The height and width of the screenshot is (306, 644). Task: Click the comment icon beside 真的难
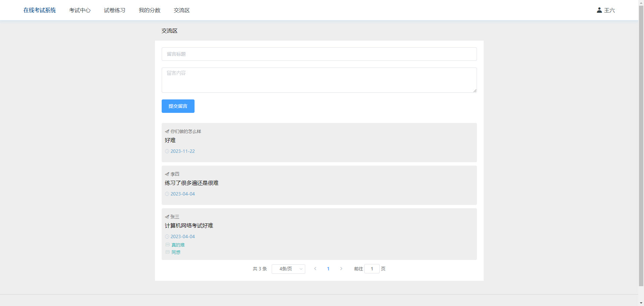pos(168,245)
